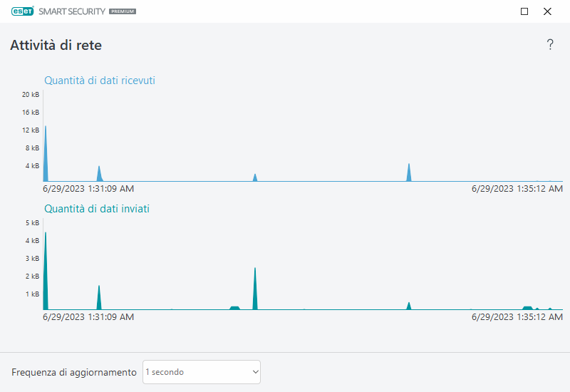570x392 pixels.
Task: Click the Attività di rete heading
Action: [56, 45]
